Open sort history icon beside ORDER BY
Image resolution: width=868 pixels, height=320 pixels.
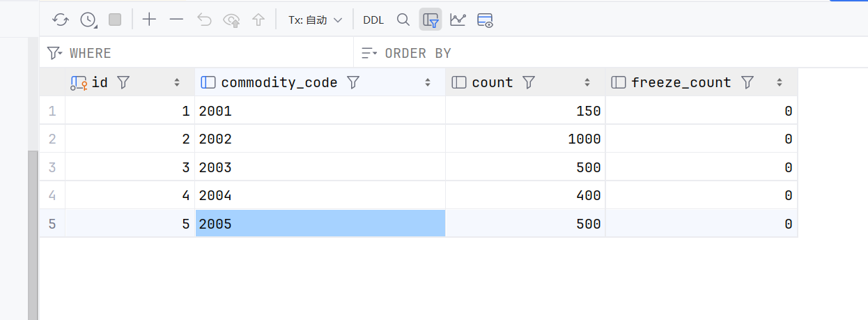[x=369, y=53]
